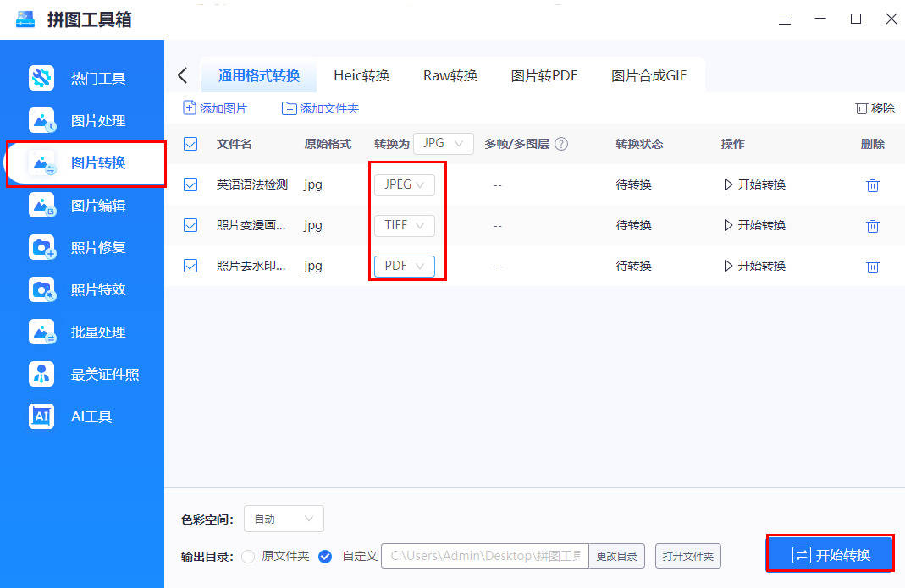The width and height of the screenshot is (905, 588).
Task: Click the 转换状态 column header
Action: click(x=639, y=145)
